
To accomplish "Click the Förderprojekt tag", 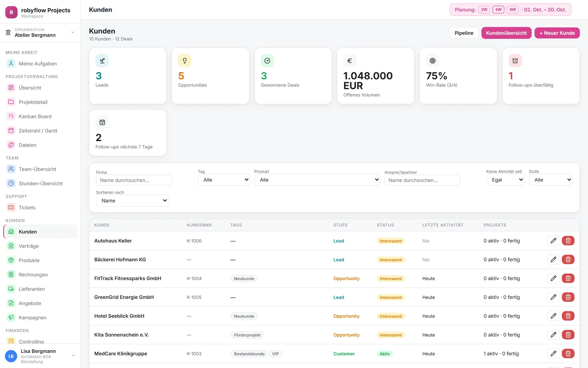I will (247, 335).
